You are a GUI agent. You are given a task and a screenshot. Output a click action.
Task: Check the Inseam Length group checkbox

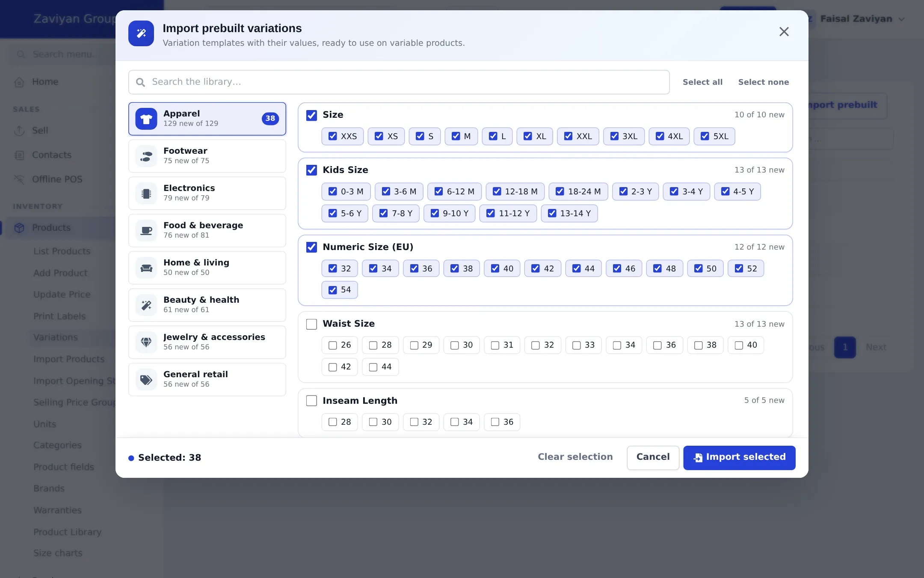(x=311, y=401)
